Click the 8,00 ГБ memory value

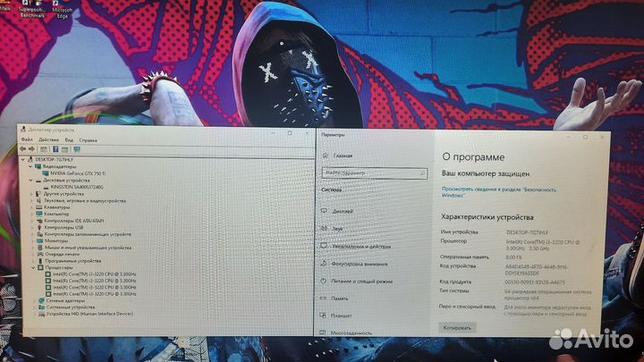pos(513,257)
